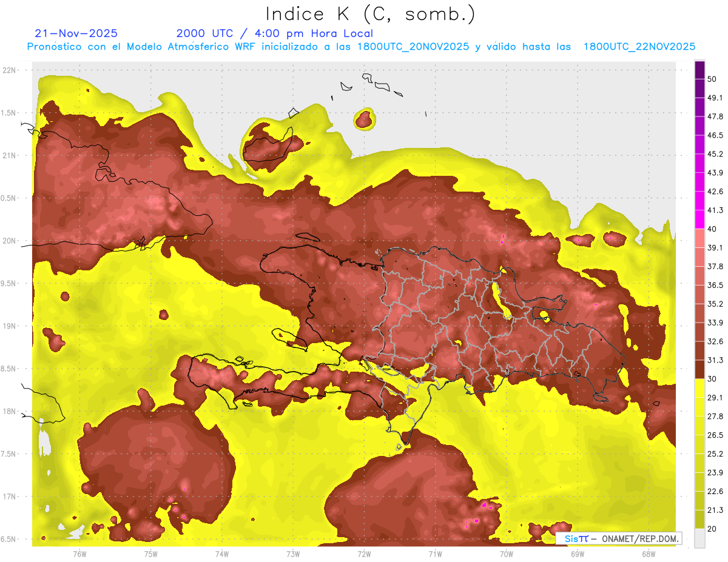Image resolution: width=728 pixels, height=562 pixels.
Task: Click the WRF model forecast description line
Action: (x=361, y=47)
